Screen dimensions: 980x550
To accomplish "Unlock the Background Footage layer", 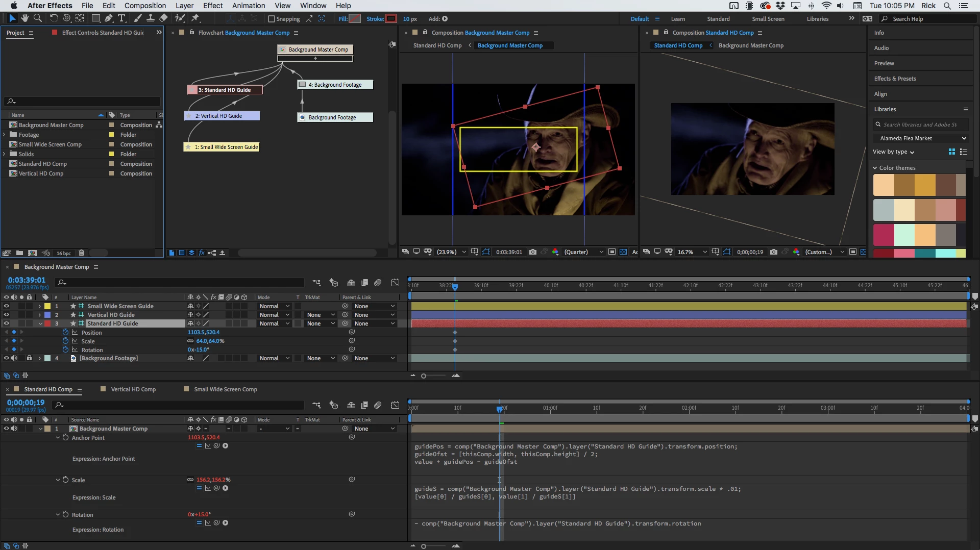I will click(x=29, y=358).
